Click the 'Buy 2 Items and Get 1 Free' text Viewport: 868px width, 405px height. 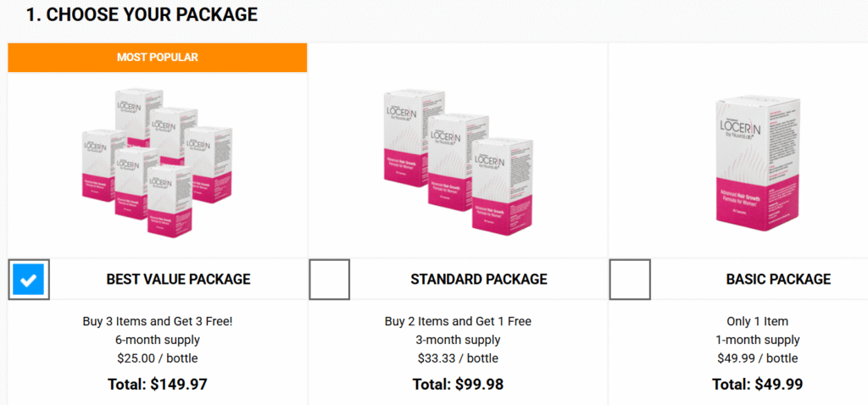pyautogui.click(x=458, y=321)
